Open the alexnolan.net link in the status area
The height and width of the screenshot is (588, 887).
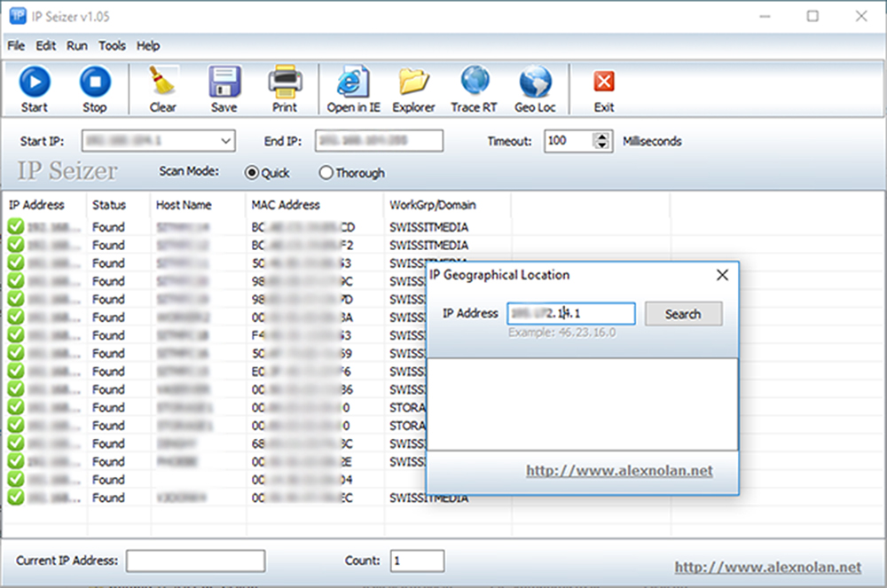(767, 567)
